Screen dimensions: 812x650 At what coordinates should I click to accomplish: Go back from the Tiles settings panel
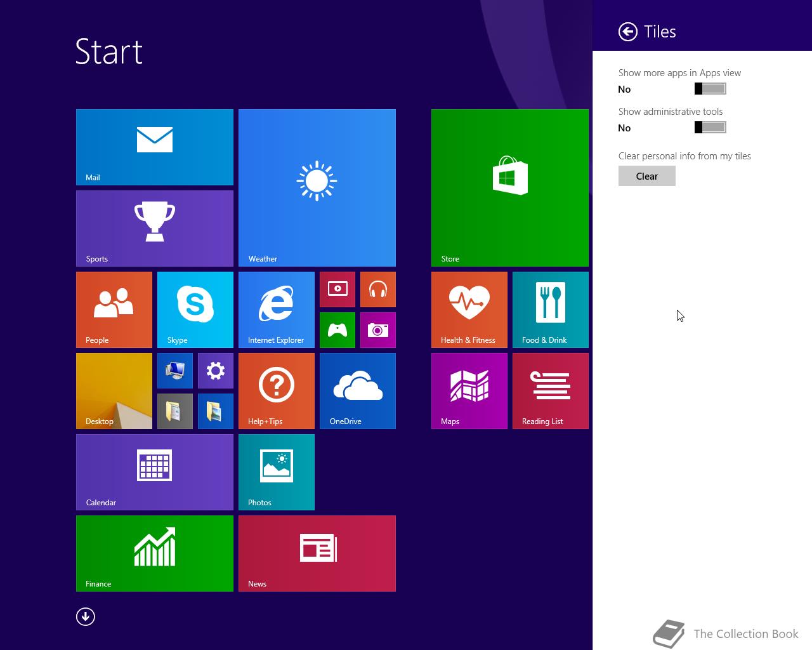(x=628, y=32)
